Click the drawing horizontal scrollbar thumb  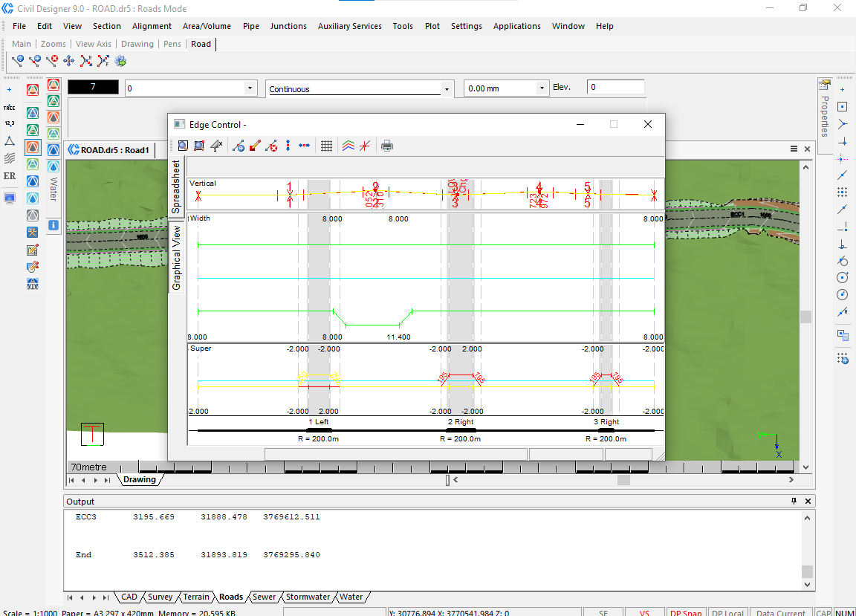tap(623, 480)
